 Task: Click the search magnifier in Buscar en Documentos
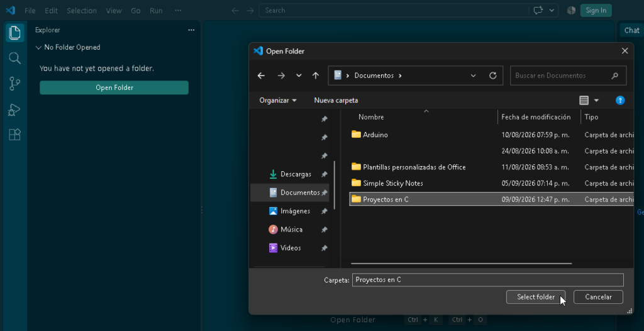(x=615, y=76)
